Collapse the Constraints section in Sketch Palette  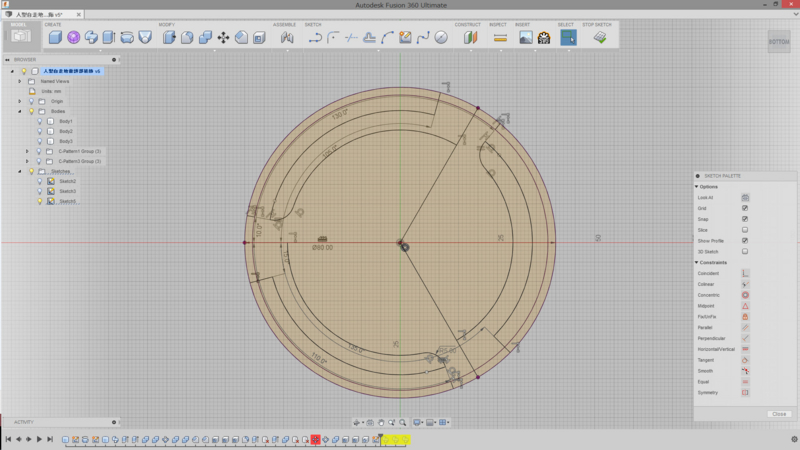click(696, 262)
